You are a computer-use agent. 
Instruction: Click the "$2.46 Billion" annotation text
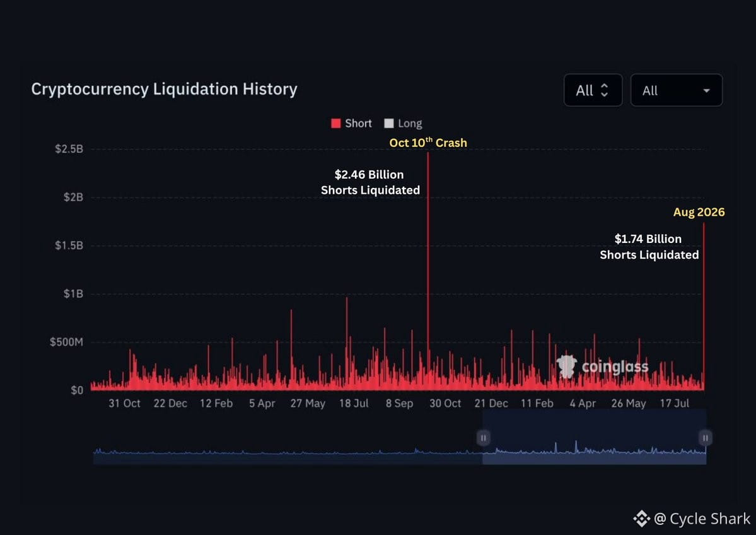pos(369,175)
